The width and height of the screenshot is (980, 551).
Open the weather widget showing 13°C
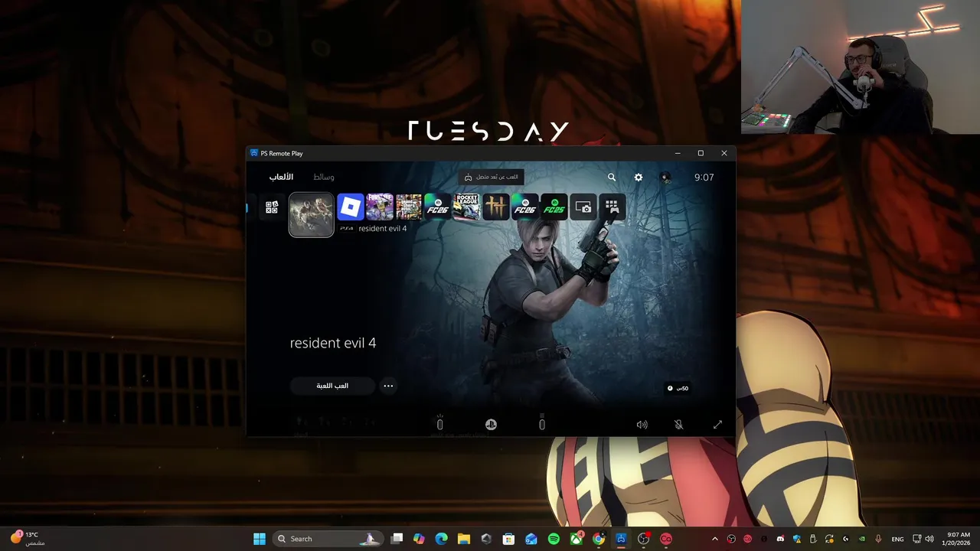point(27,539)
